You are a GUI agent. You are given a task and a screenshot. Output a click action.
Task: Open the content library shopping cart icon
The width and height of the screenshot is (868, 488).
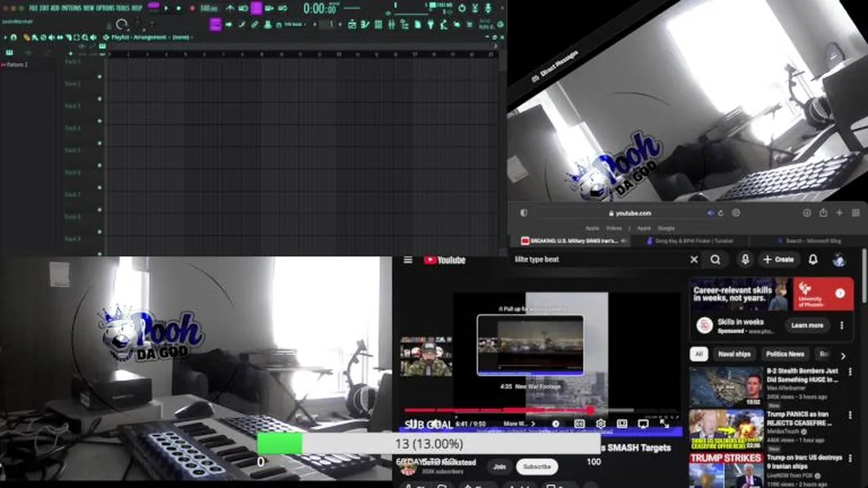point(470,24)
